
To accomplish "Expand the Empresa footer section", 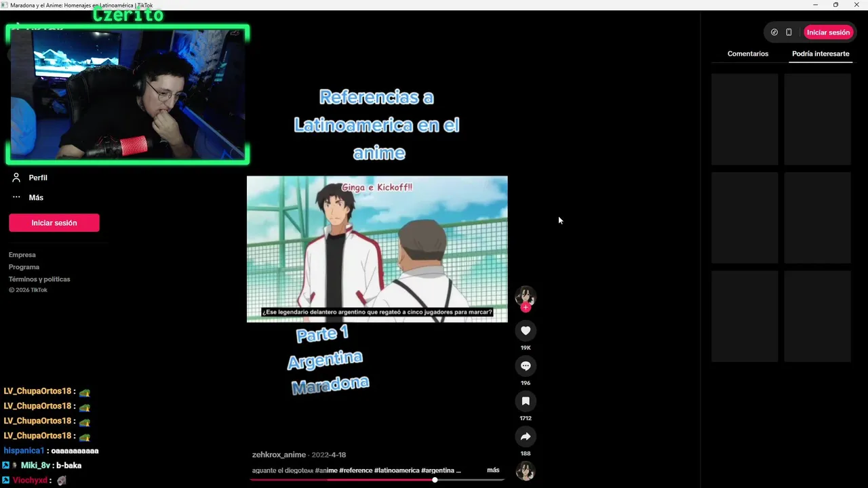I will [22, 255].
